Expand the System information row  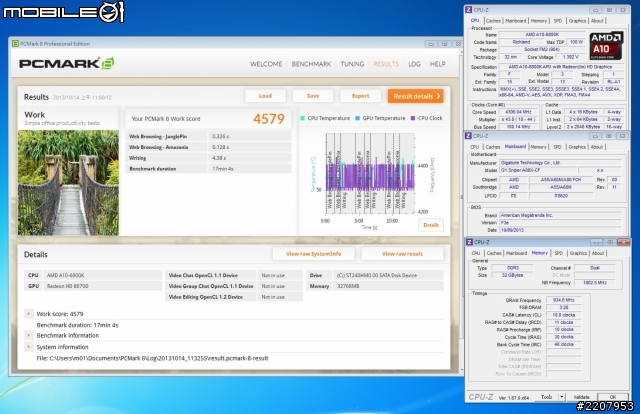point(29,347)
